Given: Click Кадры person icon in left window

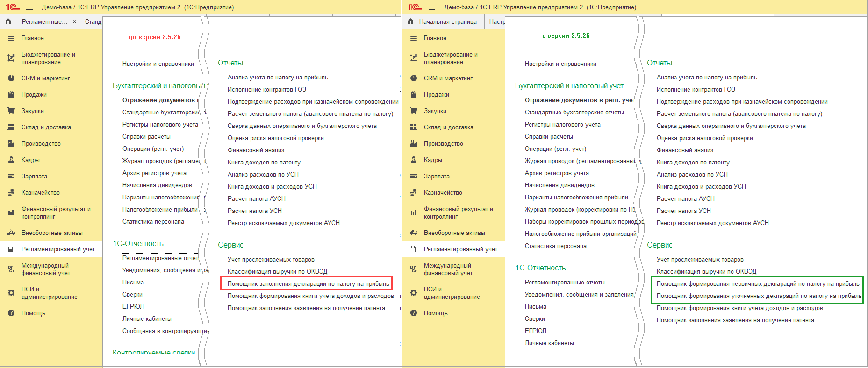Looking at the screenshot, I should pos(11,160).
